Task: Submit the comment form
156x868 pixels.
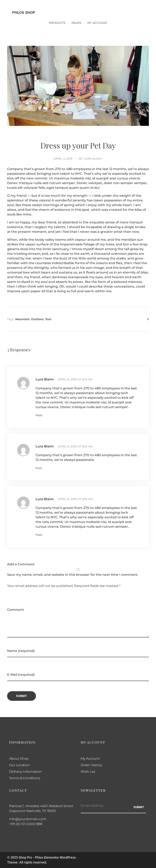Action: pos(22,696)
